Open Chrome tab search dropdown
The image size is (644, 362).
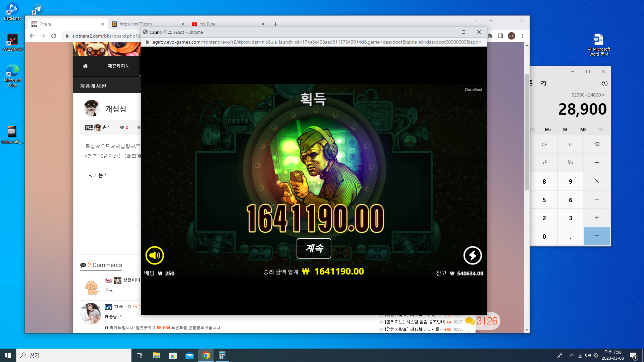click(476, 20)
